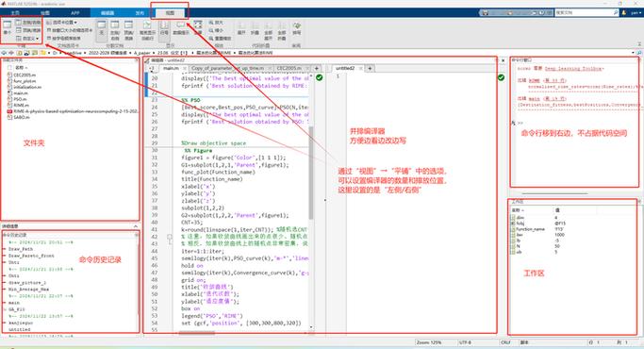
Task: Open main.m in the file list
Action: click(17, 92)
